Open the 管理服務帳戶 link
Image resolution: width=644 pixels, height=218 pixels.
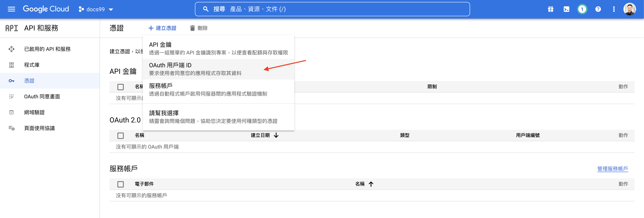[612, 169]
